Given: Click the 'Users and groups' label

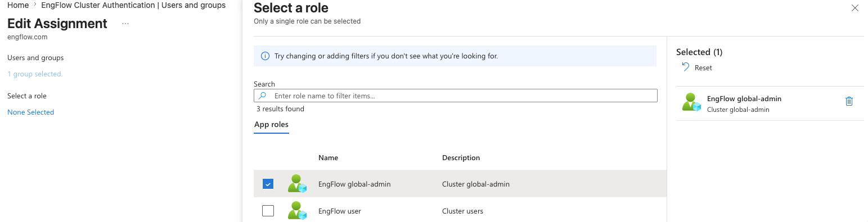Looking at the screenshot, I should [x=35, y=58].
